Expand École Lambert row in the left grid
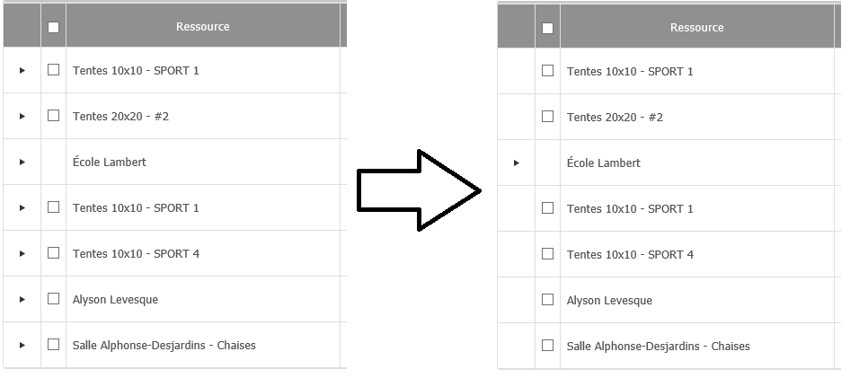This screenshot has width=868, height=378. click(x=22, y=163)
